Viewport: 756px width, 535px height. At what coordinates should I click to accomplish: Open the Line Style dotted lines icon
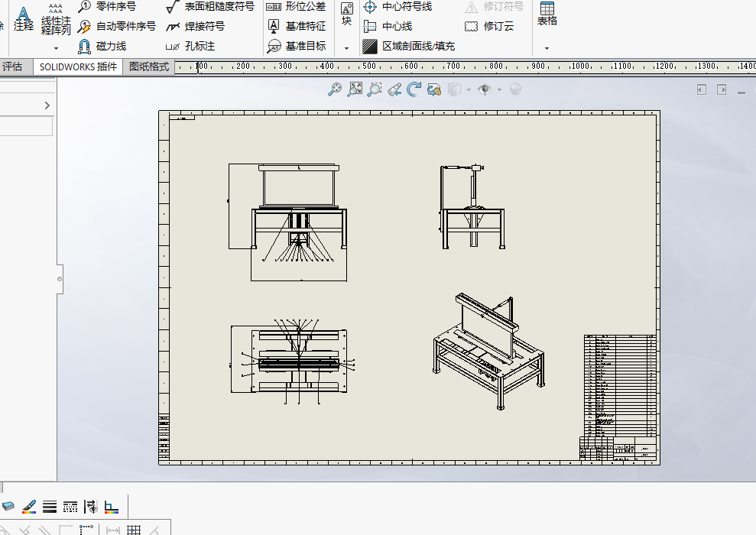pyautogui.click(x=70, y=506)
